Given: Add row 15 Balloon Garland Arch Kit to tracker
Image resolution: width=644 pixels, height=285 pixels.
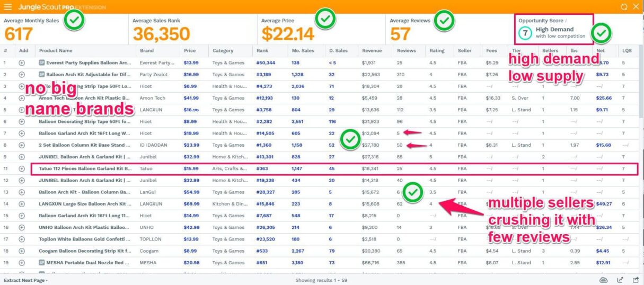Looking at the screenshot, I should tap(22, 216).
